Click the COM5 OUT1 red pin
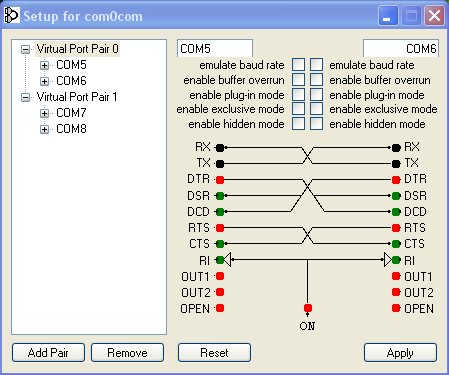The image size is (449, 375). click(x=220, y=276)
